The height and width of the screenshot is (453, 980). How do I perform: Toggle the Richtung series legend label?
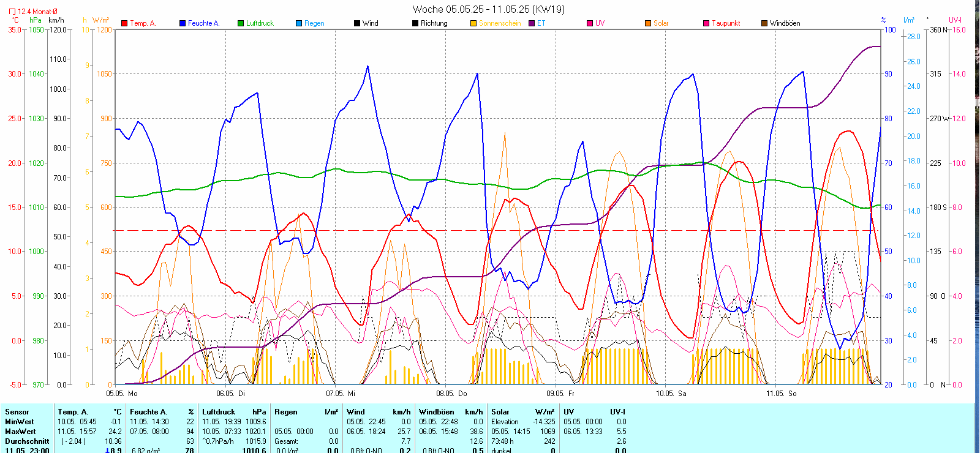click(x=434, y=23)
